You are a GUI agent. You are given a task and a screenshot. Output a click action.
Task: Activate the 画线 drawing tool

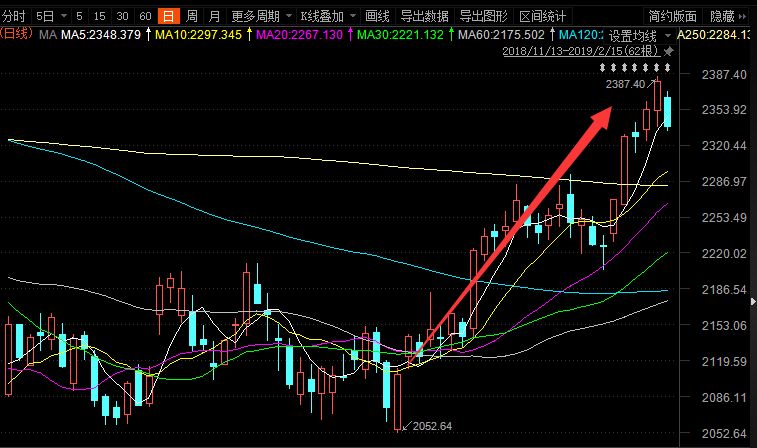tap(377, 16)
